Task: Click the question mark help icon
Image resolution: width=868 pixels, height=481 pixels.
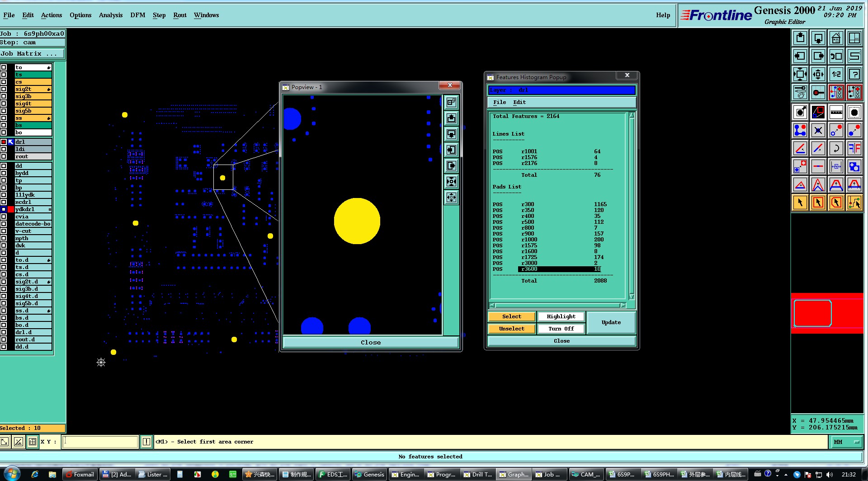Action: coord(854,74)
